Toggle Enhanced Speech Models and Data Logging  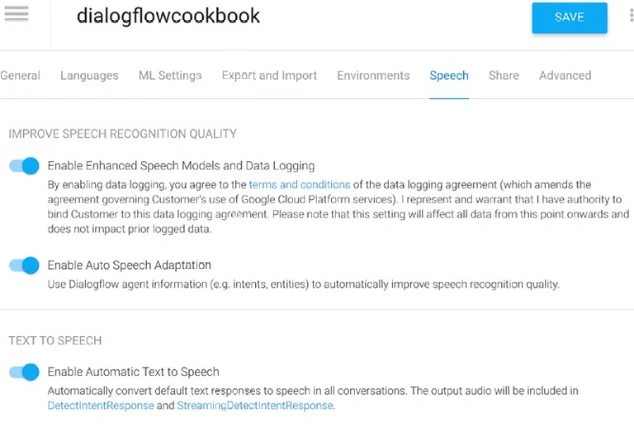(24, 166)
